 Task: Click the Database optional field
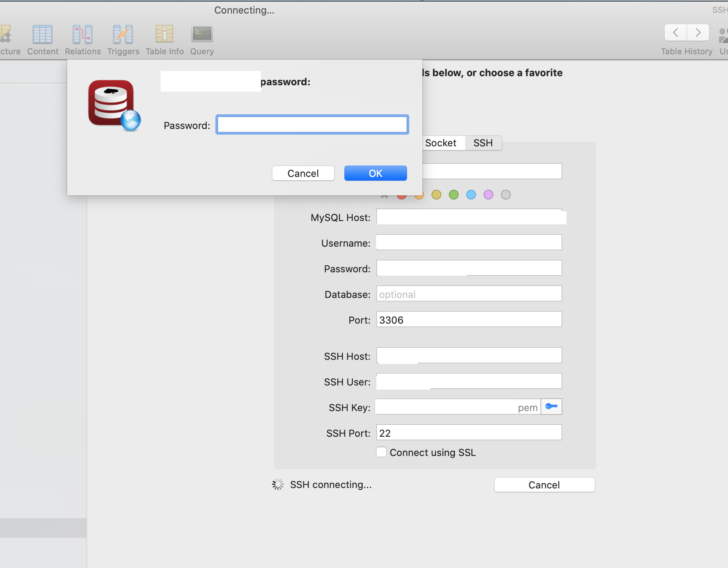click(x=469, y=293)
